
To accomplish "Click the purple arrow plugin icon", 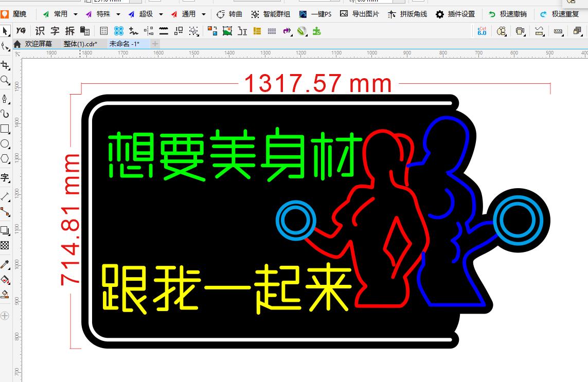I will coord(287,31).
